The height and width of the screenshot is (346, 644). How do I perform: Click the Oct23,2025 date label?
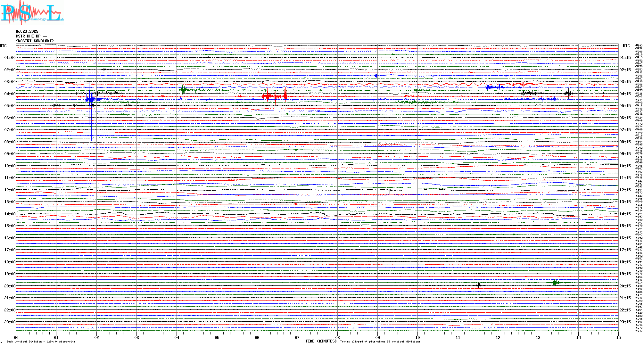point(27,31)
